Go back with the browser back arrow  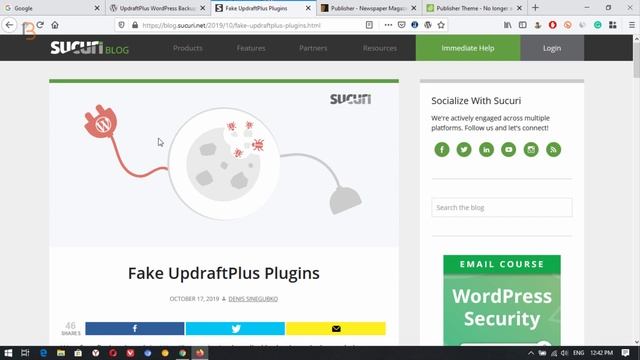click(x=9, y=25)
